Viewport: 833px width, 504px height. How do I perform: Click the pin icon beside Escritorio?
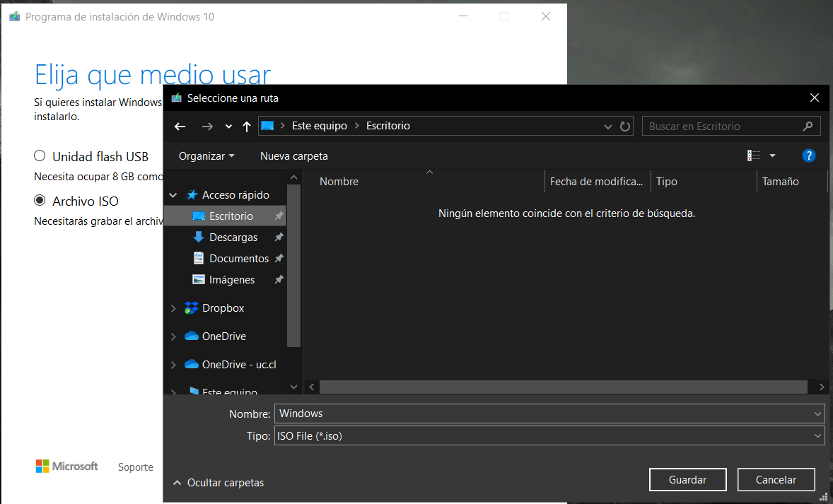click(x=279, y=216)
